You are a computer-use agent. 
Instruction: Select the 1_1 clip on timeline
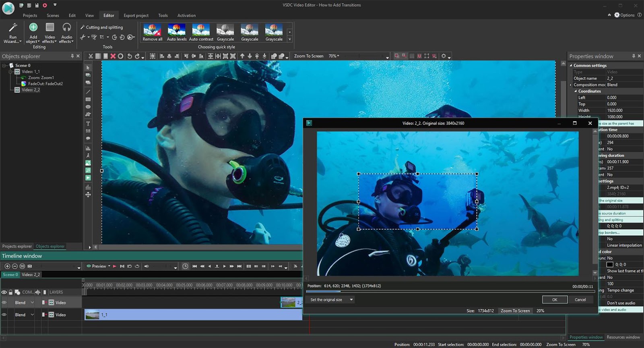point(193,315)
